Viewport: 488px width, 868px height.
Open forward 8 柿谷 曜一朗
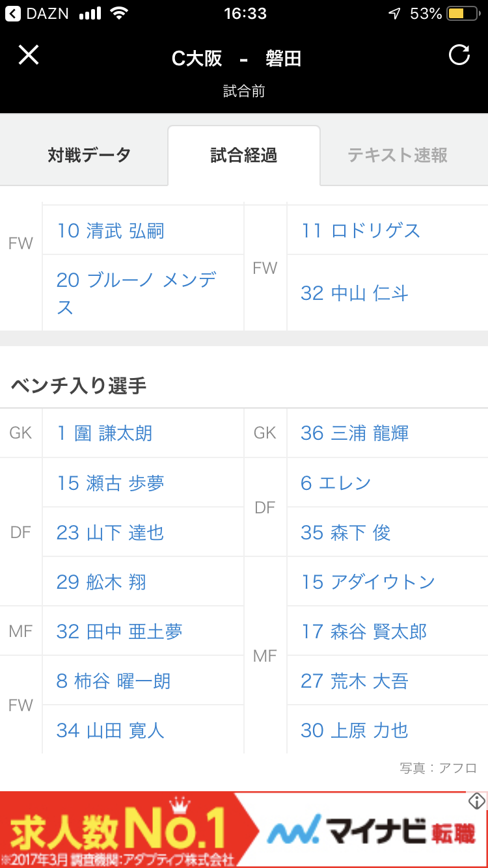point(113,681)
